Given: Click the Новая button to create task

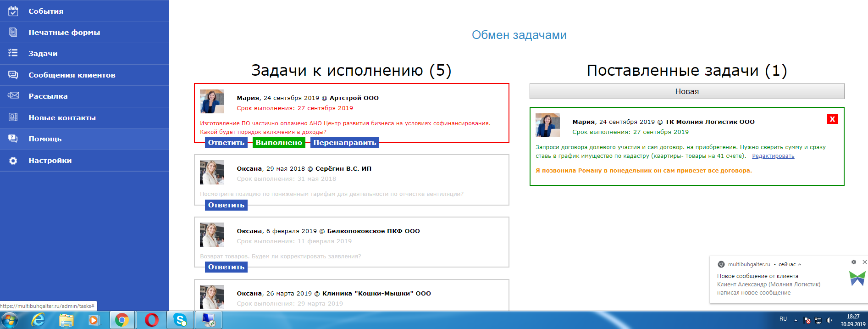Looking at the screenshot, I should [686, 91].
